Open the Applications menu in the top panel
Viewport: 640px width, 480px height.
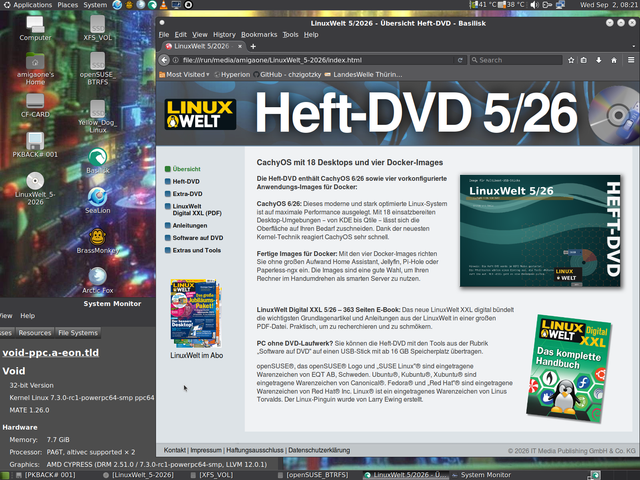click(x=33, y=5)
